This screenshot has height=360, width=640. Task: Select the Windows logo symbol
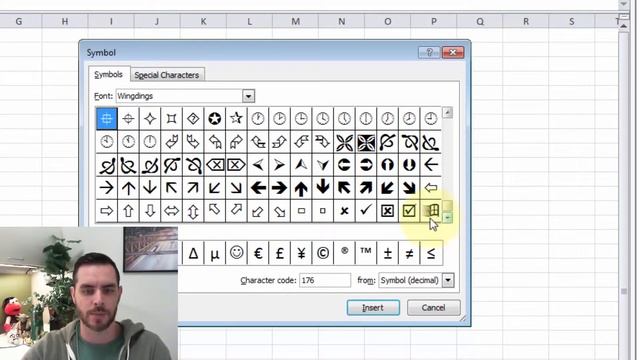click(431, 211)
